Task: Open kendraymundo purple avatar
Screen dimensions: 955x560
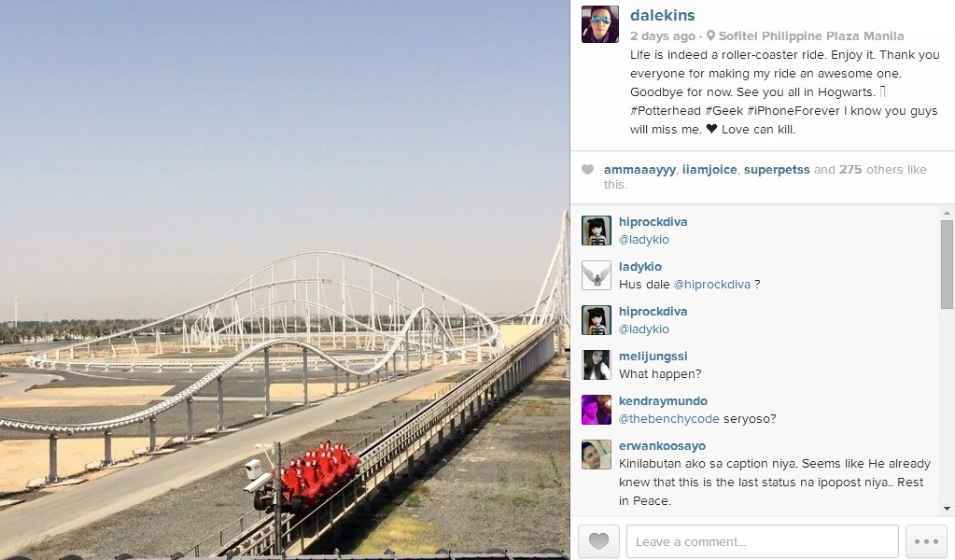Action: (x=597, y=410)
